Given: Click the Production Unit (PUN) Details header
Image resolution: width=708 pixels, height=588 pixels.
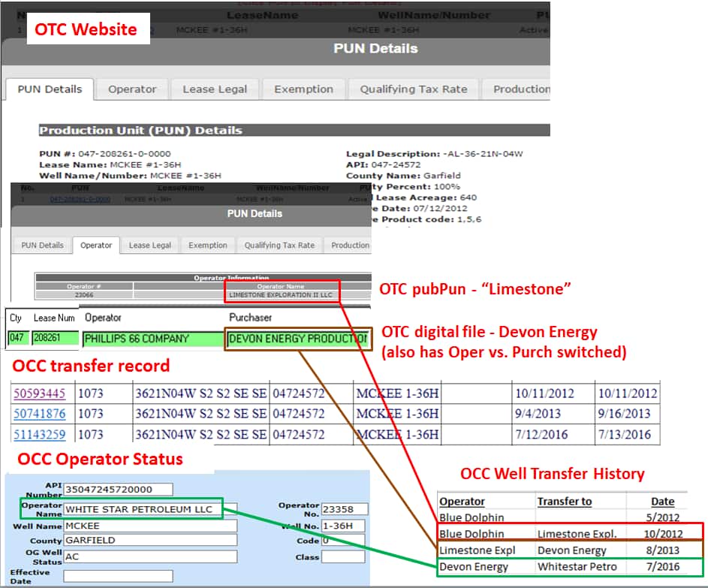Looking at the screenshot, I should pyautogui.click(x=294, y=130).
